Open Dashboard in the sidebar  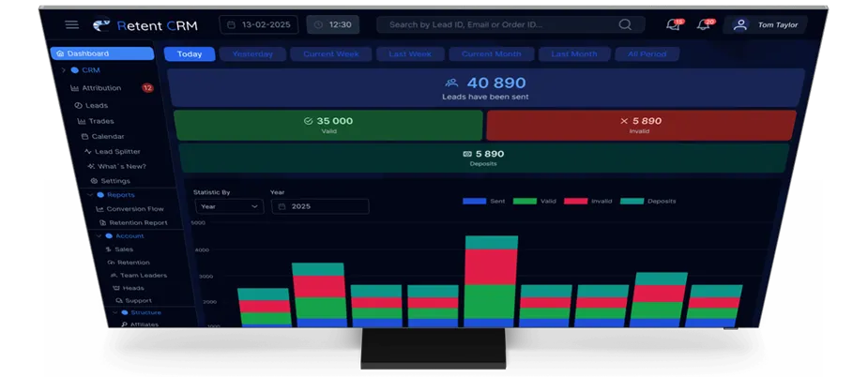[102, 53]
